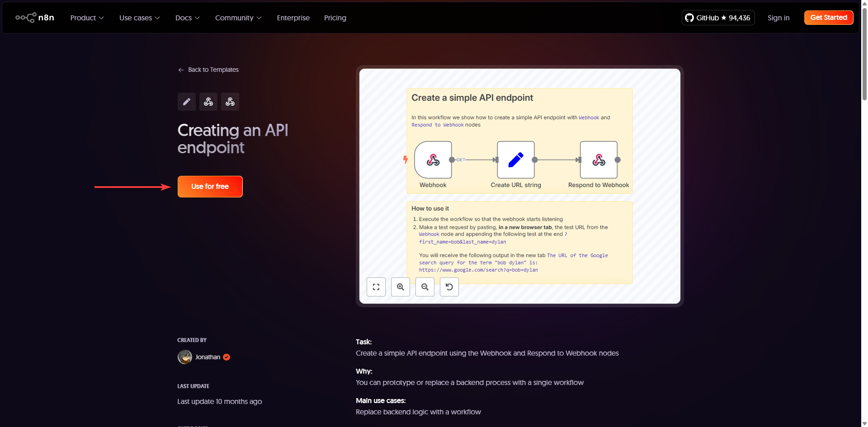This screenshot has width=868, height=427.
Task: Click the GitHub star count button
Action: click(x=718, y=18)
